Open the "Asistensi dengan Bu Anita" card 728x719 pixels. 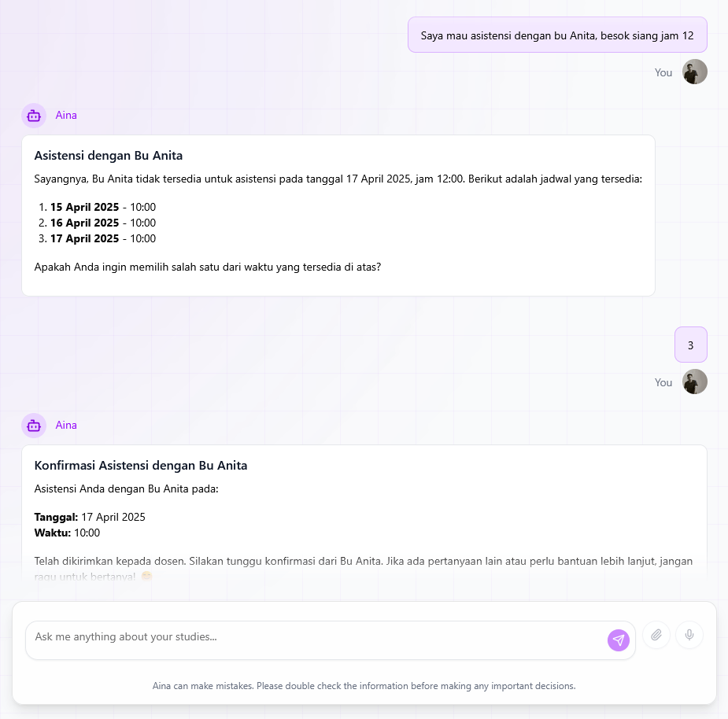pos(108,155)
